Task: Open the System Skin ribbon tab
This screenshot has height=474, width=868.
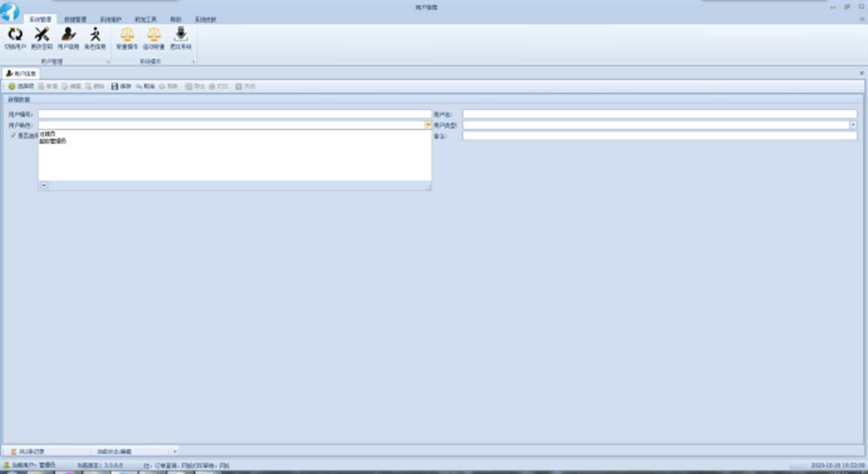Action: click(206, 19)
